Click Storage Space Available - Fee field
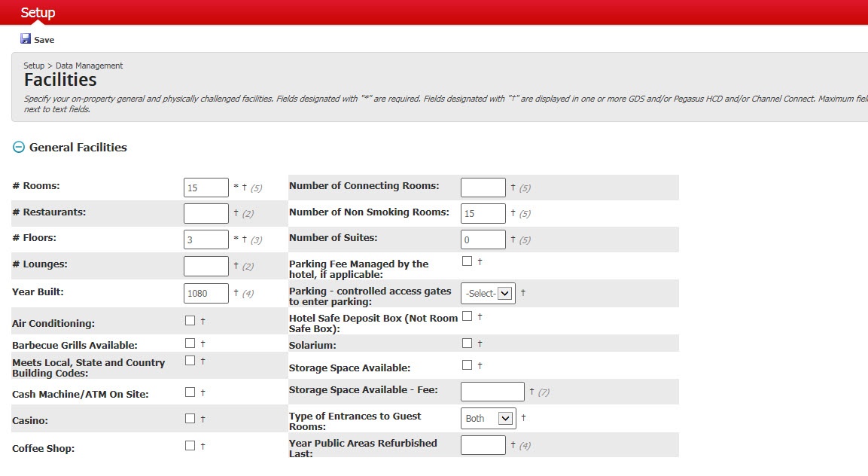The width and height of the screenshot is (868, 476). click(492, 391)
